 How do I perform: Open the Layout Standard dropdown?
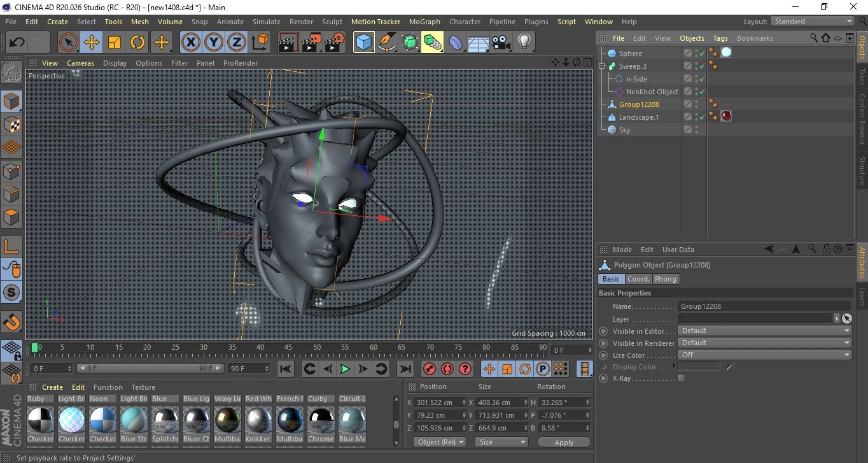(x=813, y=21)
